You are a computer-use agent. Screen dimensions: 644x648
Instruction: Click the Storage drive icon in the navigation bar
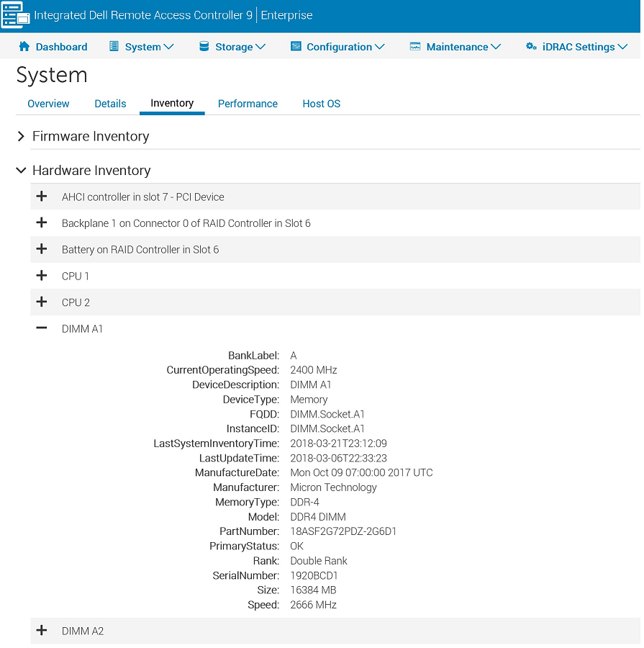204,46
